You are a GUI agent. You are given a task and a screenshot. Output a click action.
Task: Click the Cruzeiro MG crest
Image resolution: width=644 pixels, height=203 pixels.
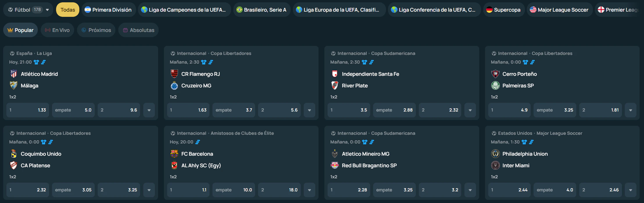[x=174, y=85]
